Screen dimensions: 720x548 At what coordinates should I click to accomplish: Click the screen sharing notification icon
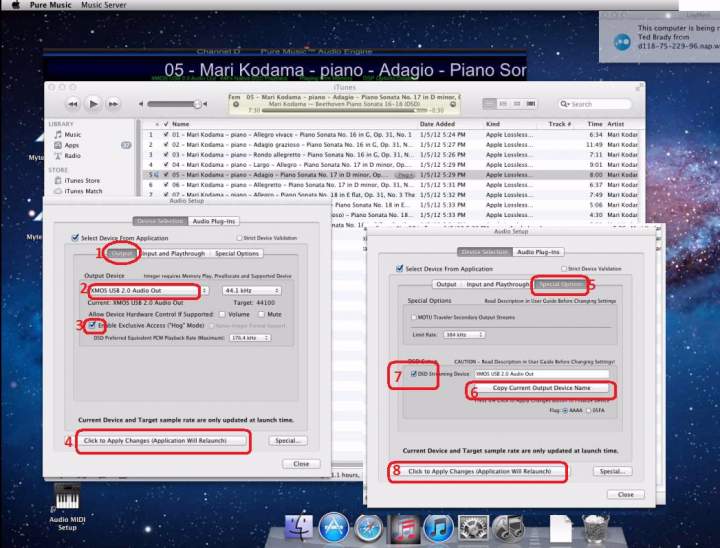[x=622, y=41]
